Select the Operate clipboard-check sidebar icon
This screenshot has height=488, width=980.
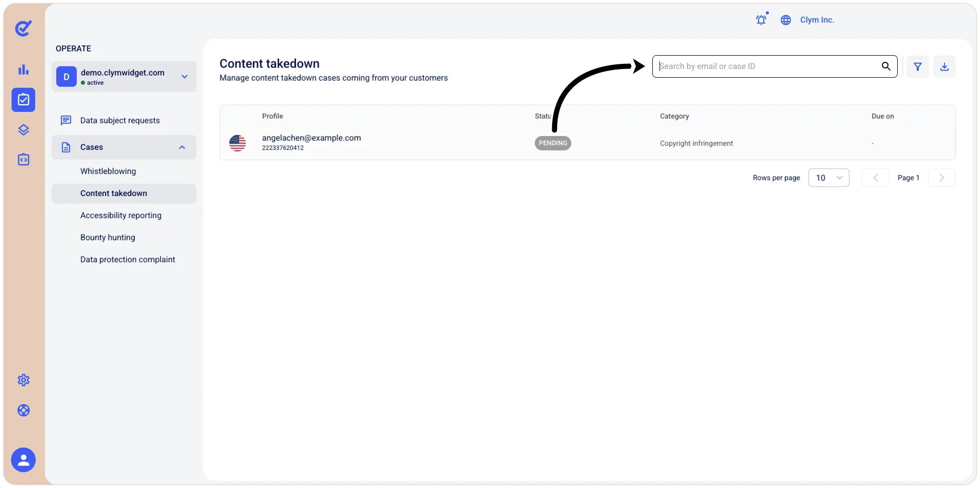click(24, 100)
